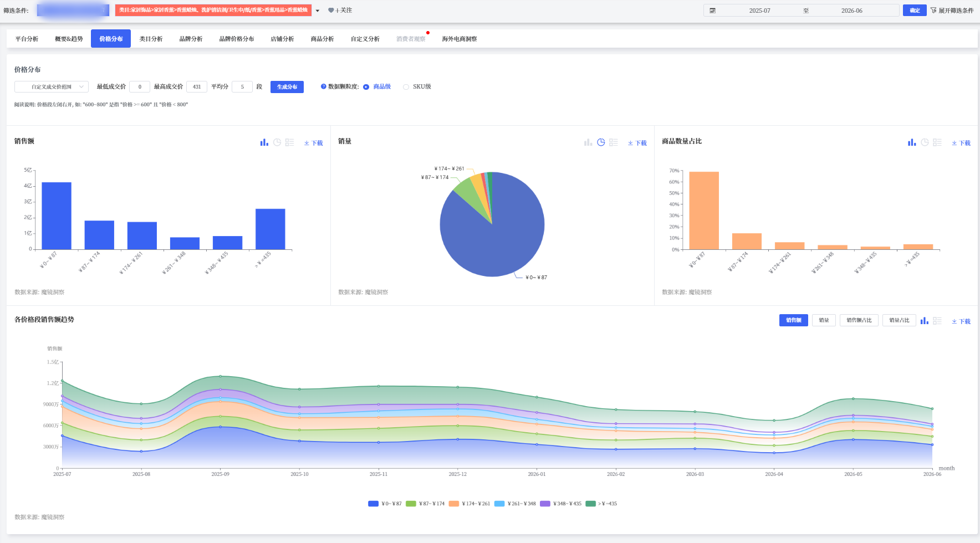
Task: Open the 自定义成交价范围 dropdown
Action: [x=51, y=87]
